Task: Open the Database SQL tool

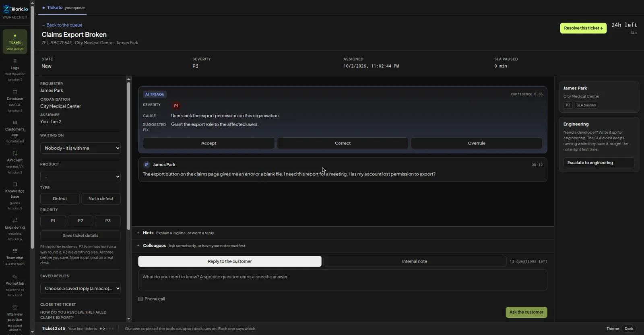Action: click(x=15, y=101)
